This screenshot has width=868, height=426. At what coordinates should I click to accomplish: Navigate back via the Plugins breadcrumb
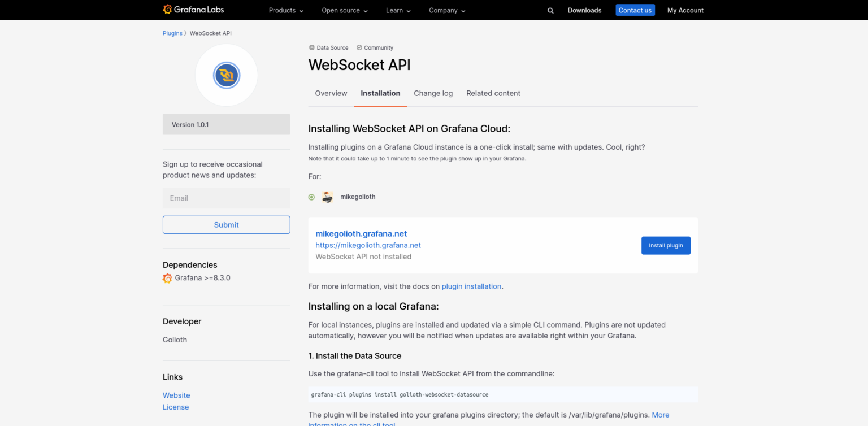[172, 33]
